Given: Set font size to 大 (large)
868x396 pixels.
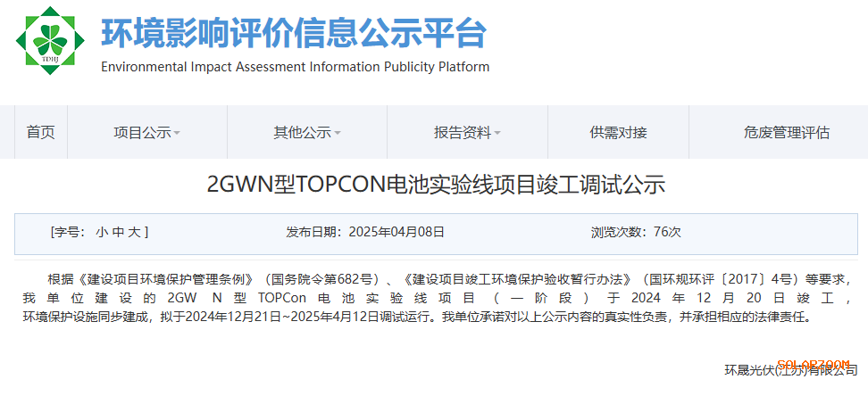Looking at the screenshot, I should (133, 232).
